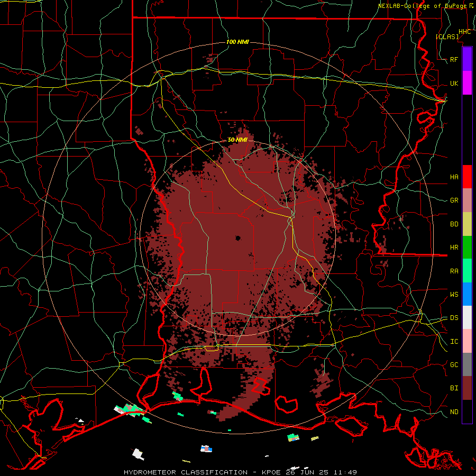Click the HYDROMETEOR CLASSIFICATION title text
Screen dimensions: 476x476
186,472
